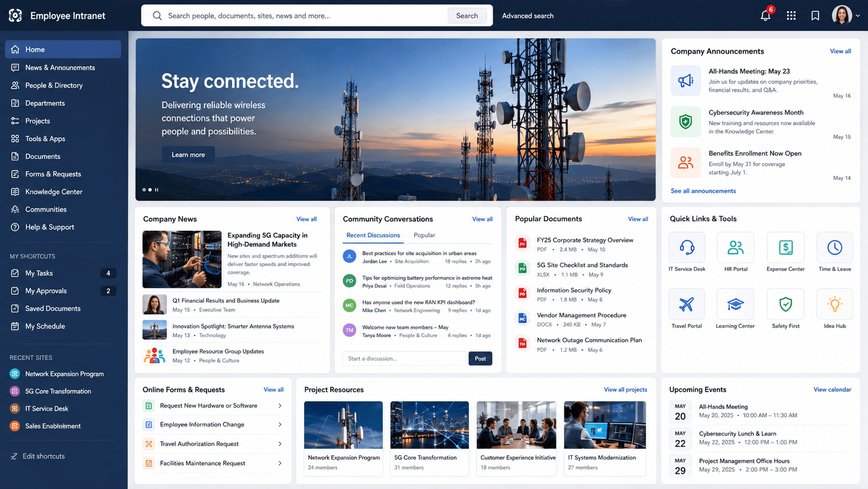The image size is (868, 489).
Task: Open the IT Service Desk quick link
Action: [687, 248]
